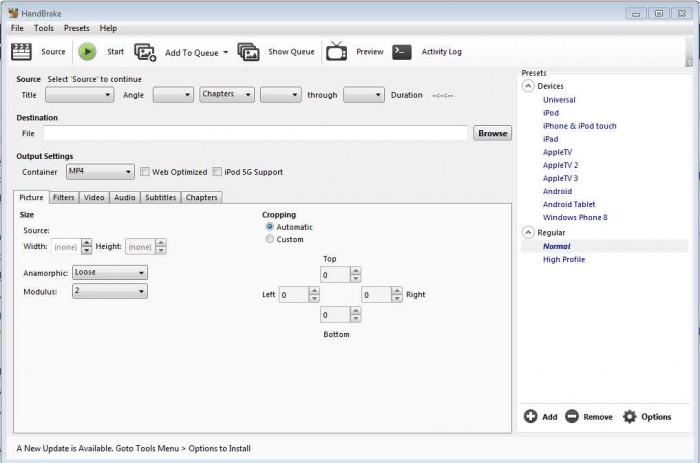Click the Destination File path field
Viewport: 700px width, 463px height.
(x=255, y=133)
